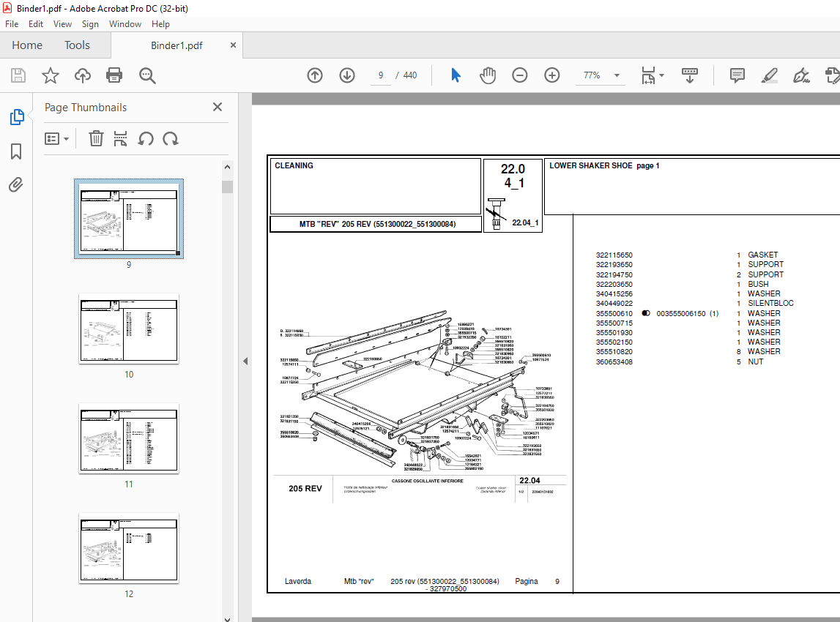Open the Help menu
The image size is (840, 622).
[160, 24]
